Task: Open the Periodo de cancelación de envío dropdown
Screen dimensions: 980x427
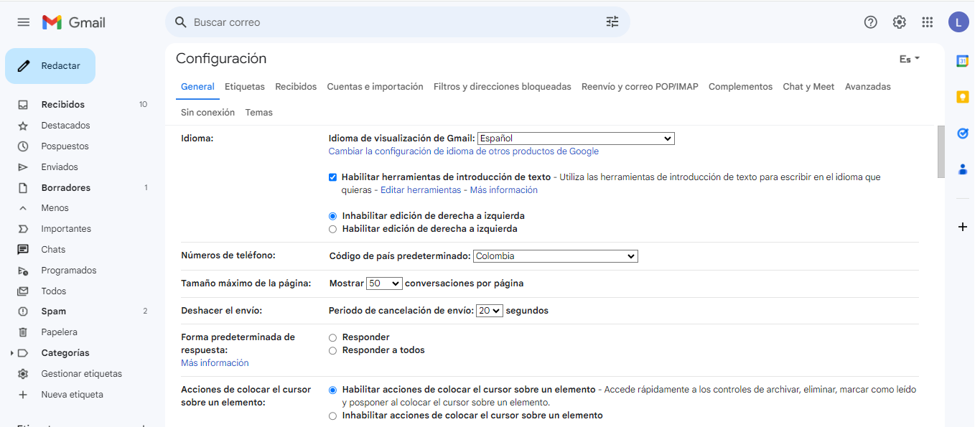Action: (490, 311)
